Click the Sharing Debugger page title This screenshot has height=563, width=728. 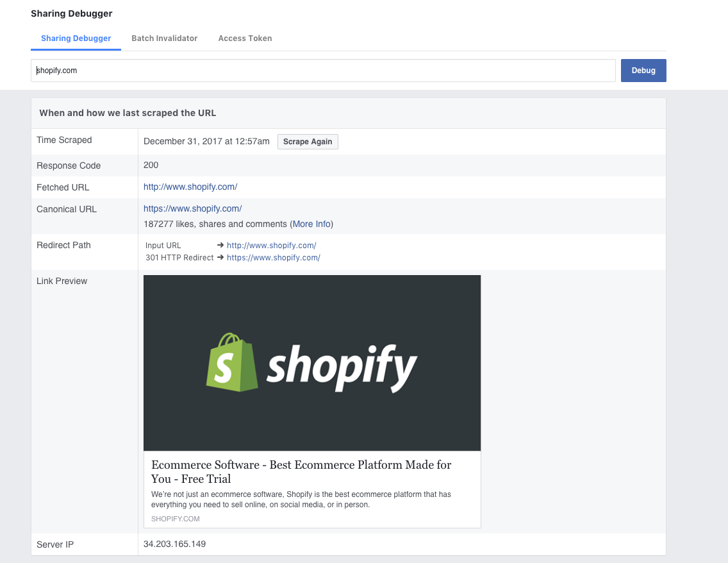coord(72,13)
